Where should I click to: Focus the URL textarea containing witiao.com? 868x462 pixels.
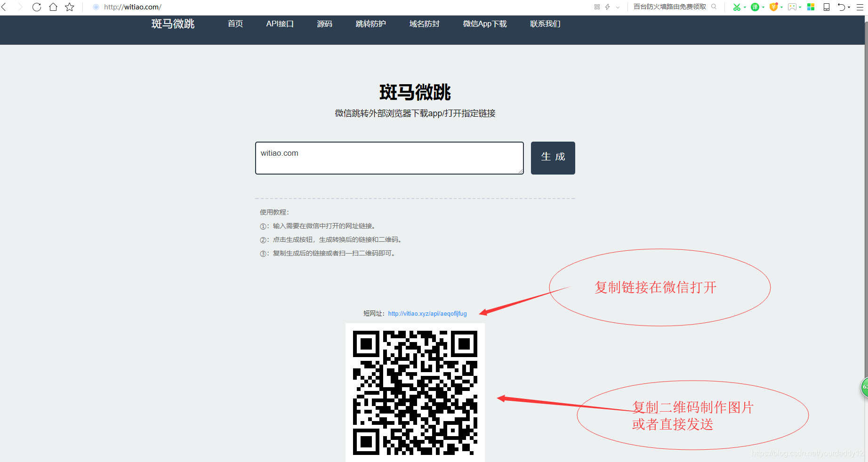click(389, 158)
